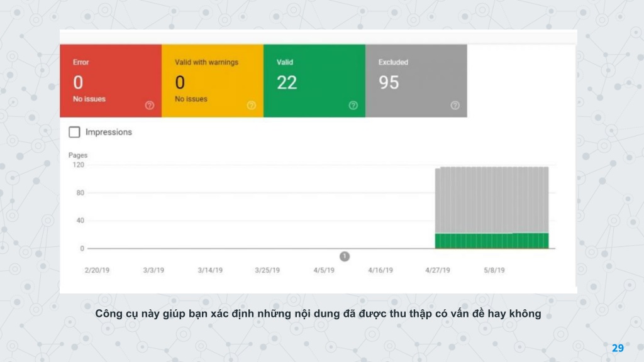Click the 4/27/19 date axis label
Image resolution: width=644 pixels, height=362 pixels.
click(438, 270)
